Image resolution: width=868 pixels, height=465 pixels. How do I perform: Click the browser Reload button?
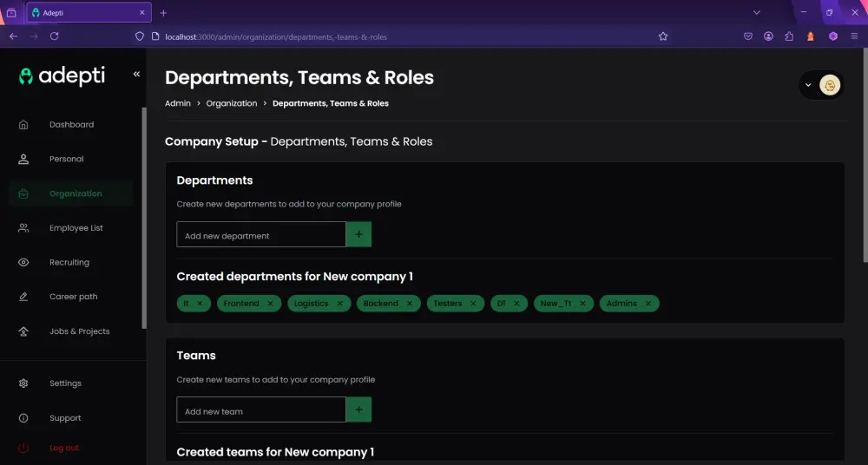point(54,36)
